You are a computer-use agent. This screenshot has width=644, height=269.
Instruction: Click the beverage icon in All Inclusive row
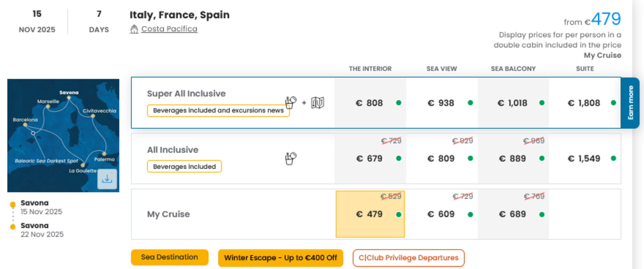pos(291,158)
